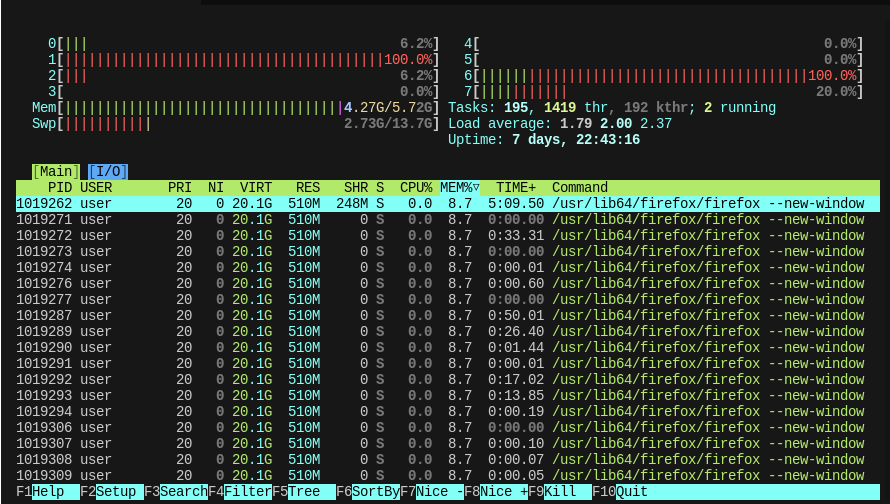Click the Load average line

tap(560, 123)
